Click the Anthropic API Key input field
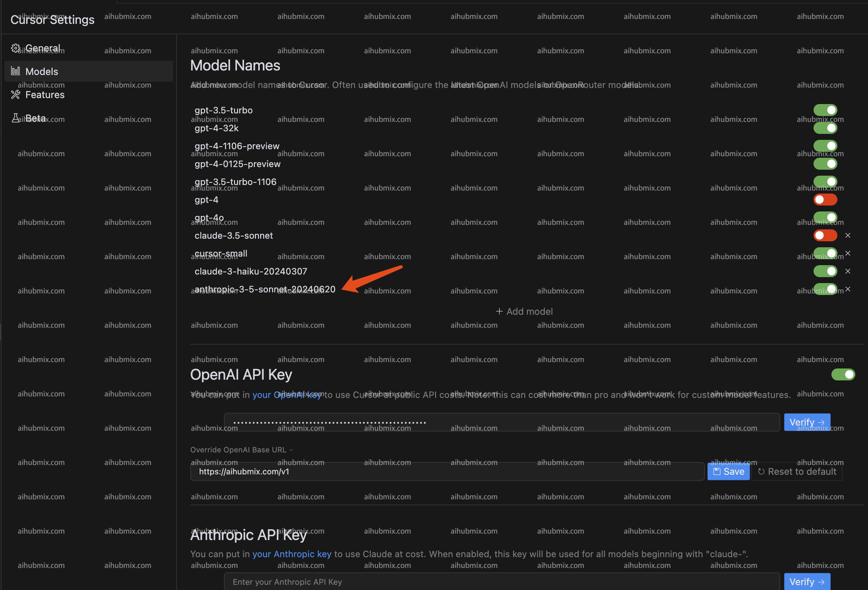Screen dimensions: 868x590 coord(501,581)
